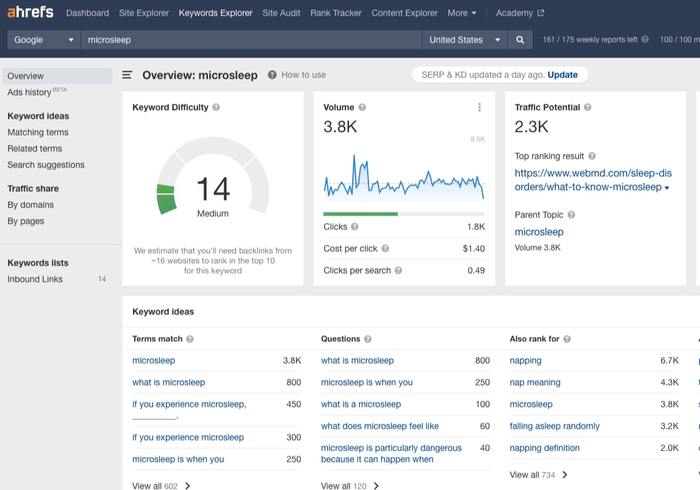Click Top ranking result info icon

[x=592, y=156]
